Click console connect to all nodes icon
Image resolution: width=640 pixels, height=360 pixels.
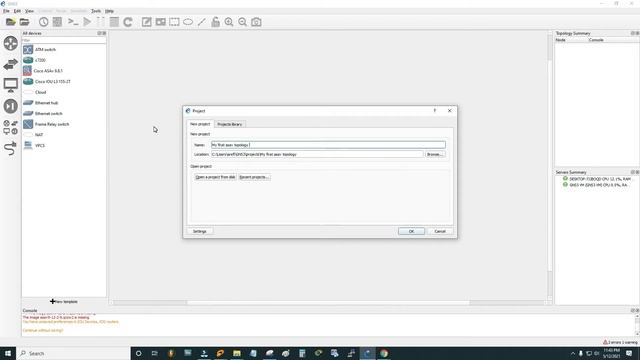point(73,22)
